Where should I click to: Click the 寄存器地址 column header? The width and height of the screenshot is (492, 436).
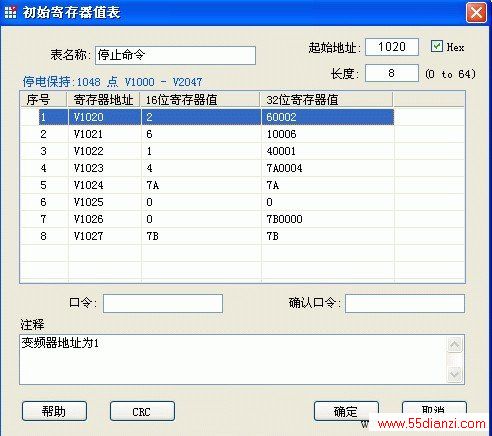(104, 100)
